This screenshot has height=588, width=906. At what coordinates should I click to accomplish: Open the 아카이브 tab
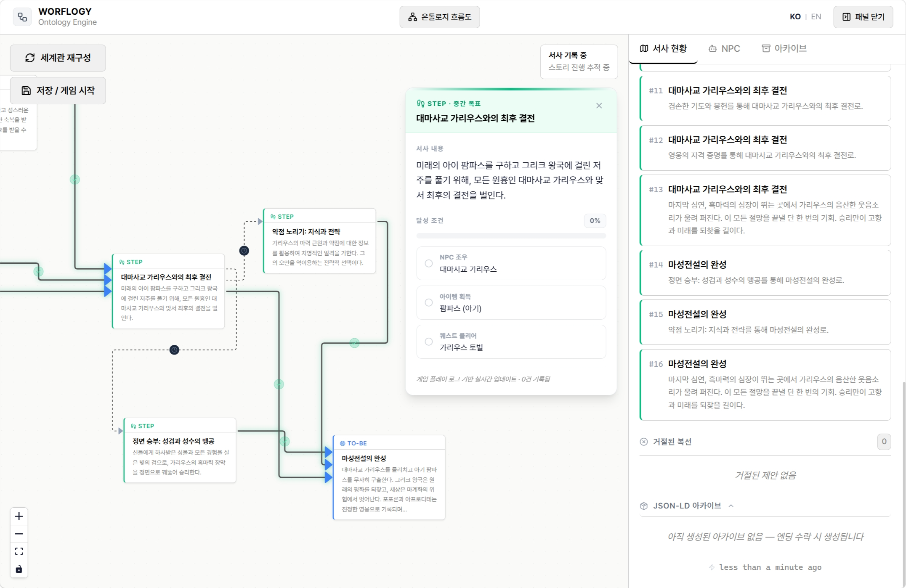784,48
